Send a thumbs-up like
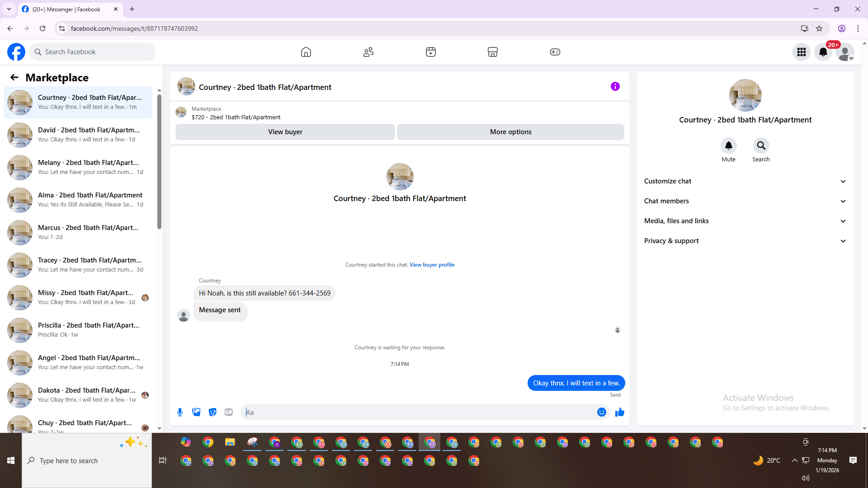This screenshot has height=488, width=868. point(619,412)
